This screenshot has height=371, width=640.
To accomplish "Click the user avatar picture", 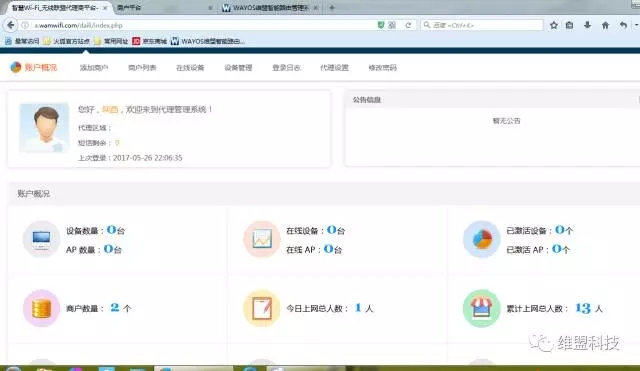I will pos(44,128).
